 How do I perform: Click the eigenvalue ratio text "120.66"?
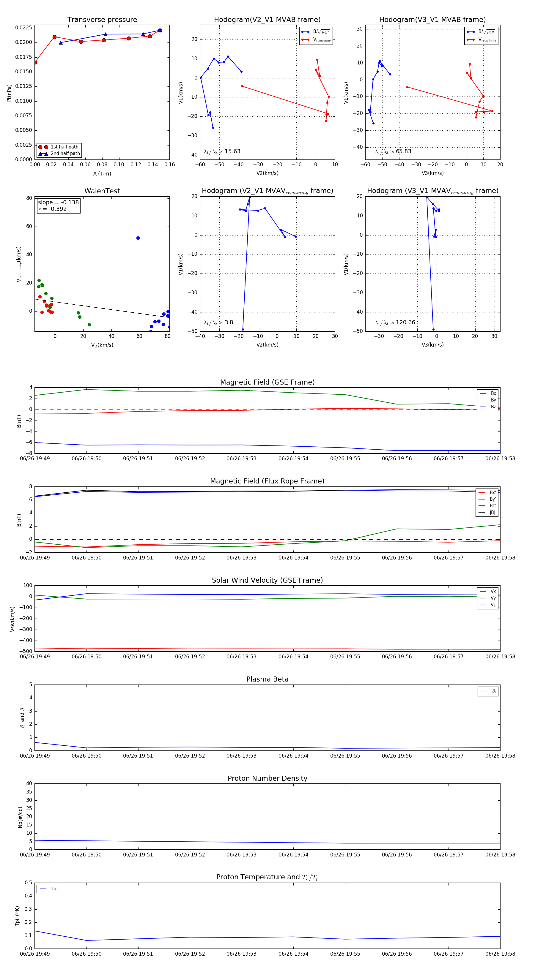[x=405, y=323]
